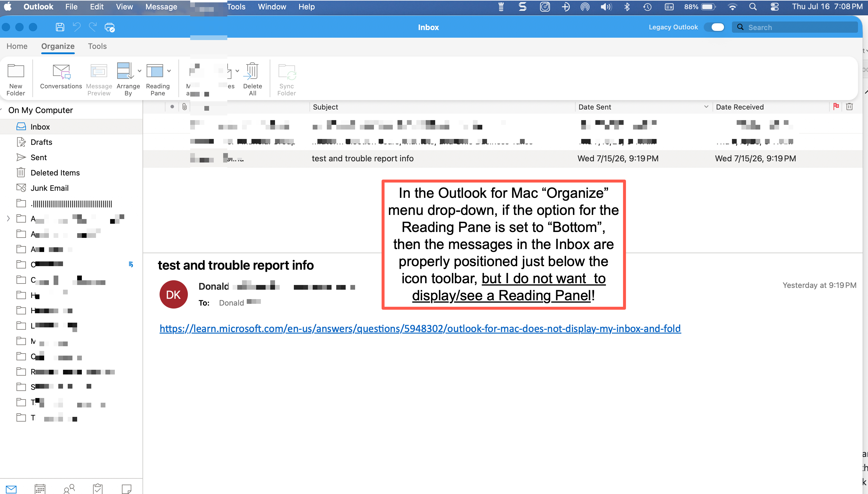The image size is (868, 494).
Task: Click the Undo arrow icon
Action: coord(77,27)
